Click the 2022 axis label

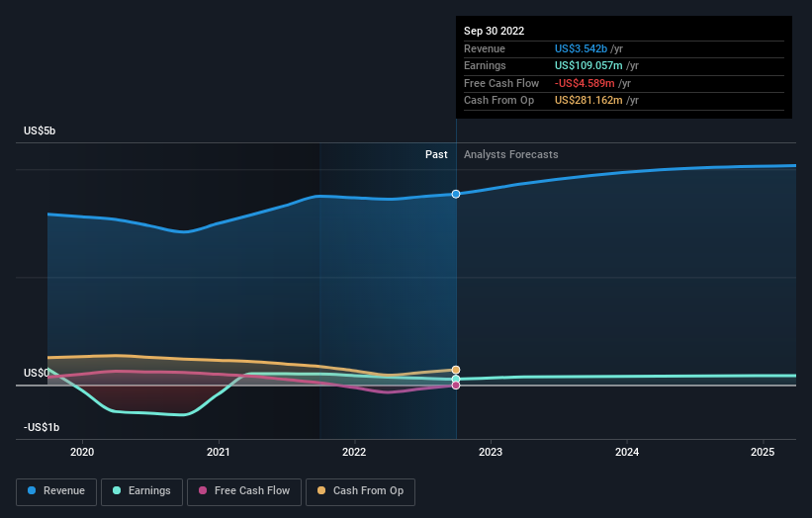[354, 453]
